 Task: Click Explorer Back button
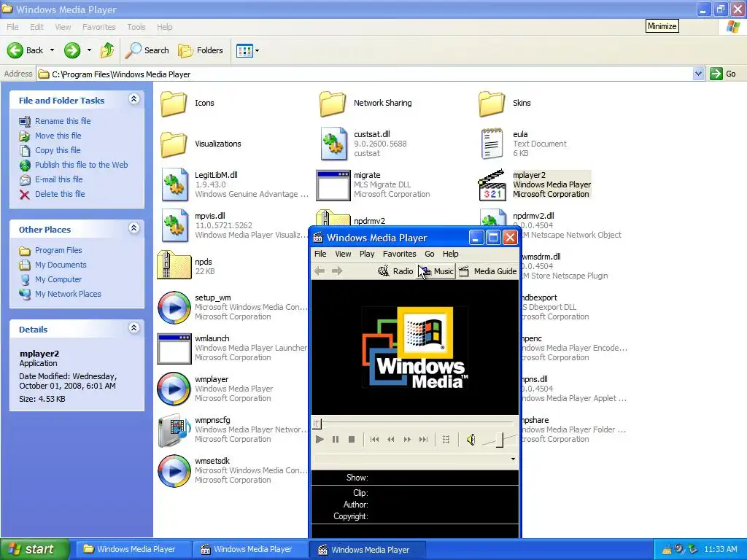[26, 50]
